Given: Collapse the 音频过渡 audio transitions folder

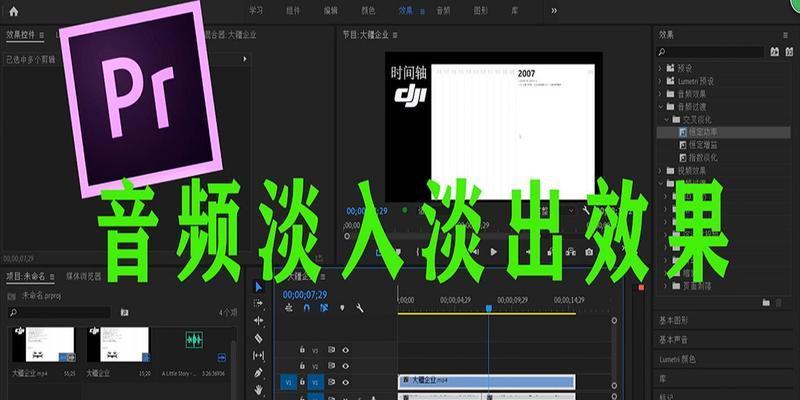Looking at the screenshot, I should coord(659,107).
